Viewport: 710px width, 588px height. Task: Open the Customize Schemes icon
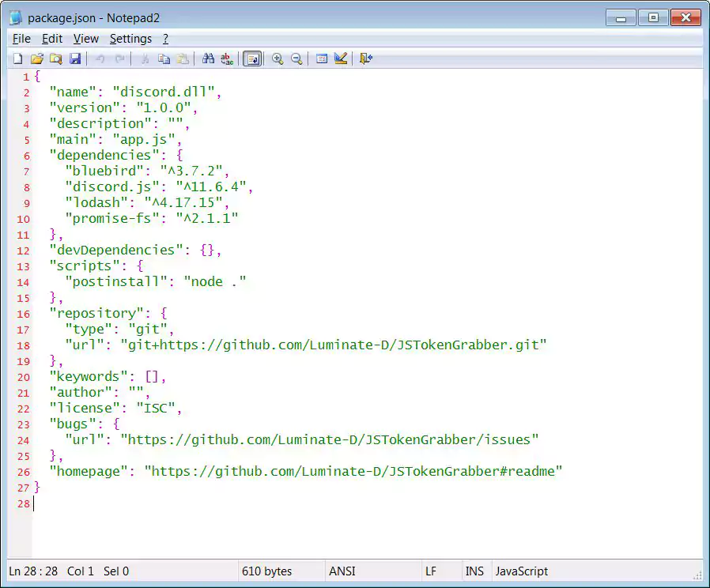tap(341, 58)
